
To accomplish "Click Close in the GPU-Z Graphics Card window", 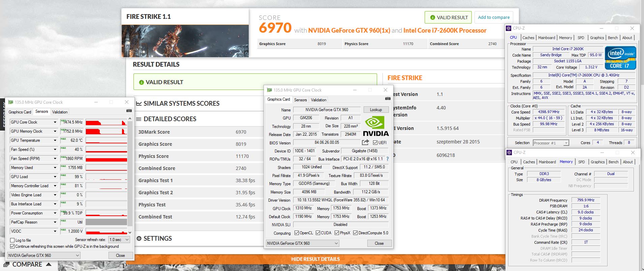I will pos(379,243).
